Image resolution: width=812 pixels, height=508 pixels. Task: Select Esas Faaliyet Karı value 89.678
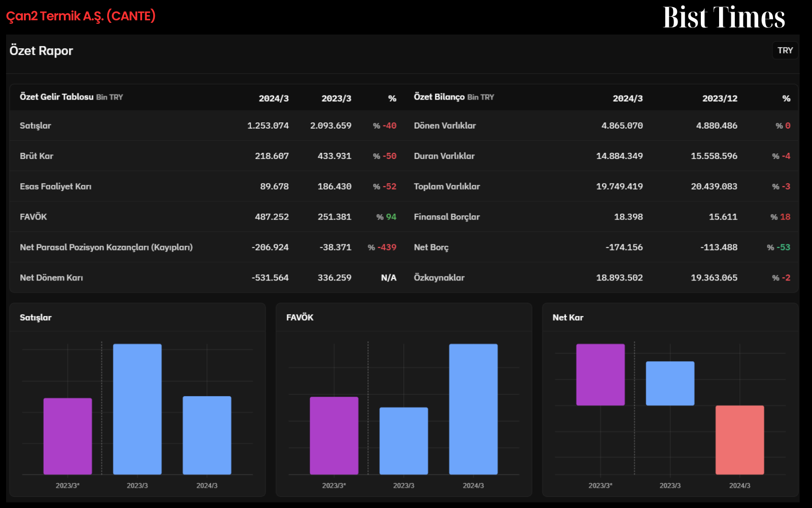coord(275,186)
